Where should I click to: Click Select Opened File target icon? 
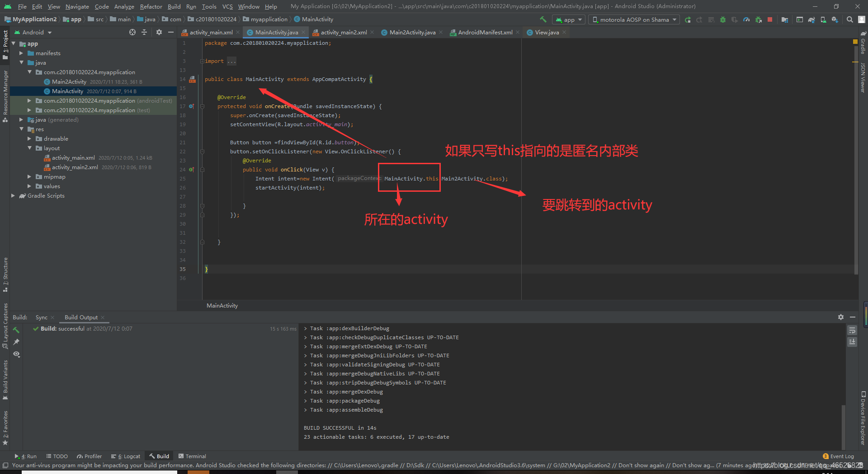[132, 32]
